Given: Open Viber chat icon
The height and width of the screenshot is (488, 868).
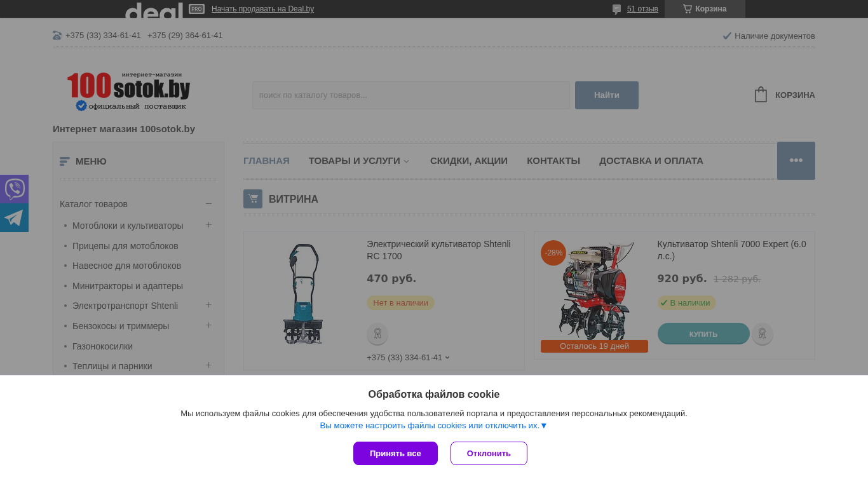Looking at the screenshot, I should [x=14, y=189].
